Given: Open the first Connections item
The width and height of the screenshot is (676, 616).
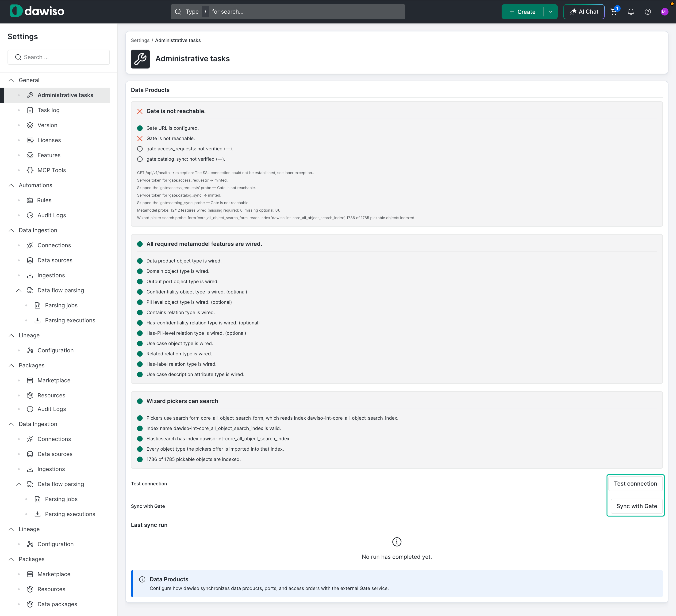Looking at the screenshot, I should pos(54,245).
